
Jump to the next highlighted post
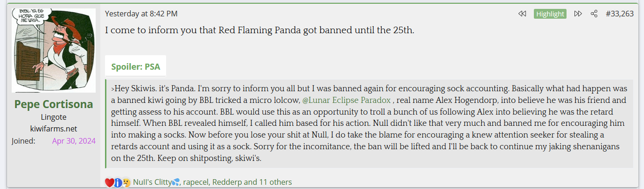point(578,14)
